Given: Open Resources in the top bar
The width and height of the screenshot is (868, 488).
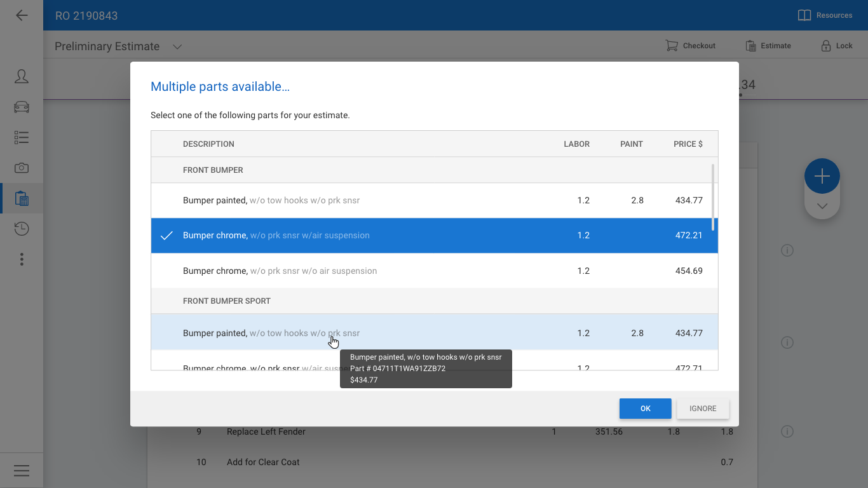Looking at the screenshot, I should (x=825, y=15).
